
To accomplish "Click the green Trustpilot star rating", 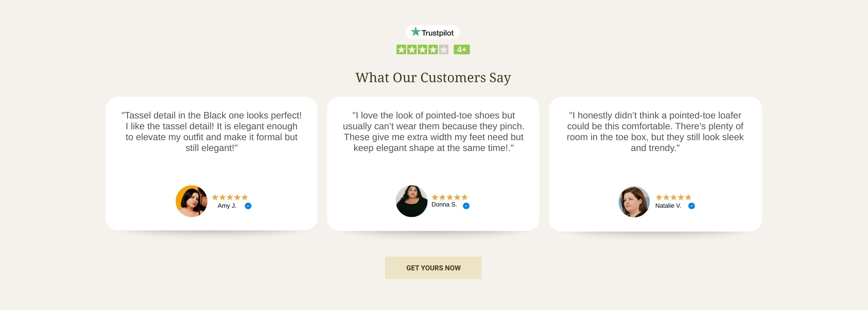I will click(422, 50).
